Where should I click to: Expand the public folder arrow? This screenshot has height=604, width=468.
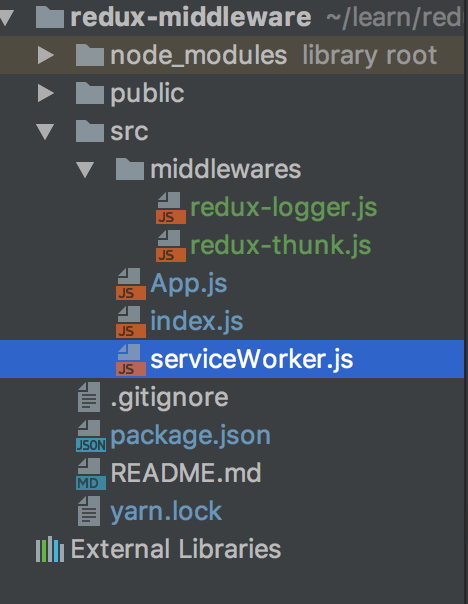(x=46, y=93)
